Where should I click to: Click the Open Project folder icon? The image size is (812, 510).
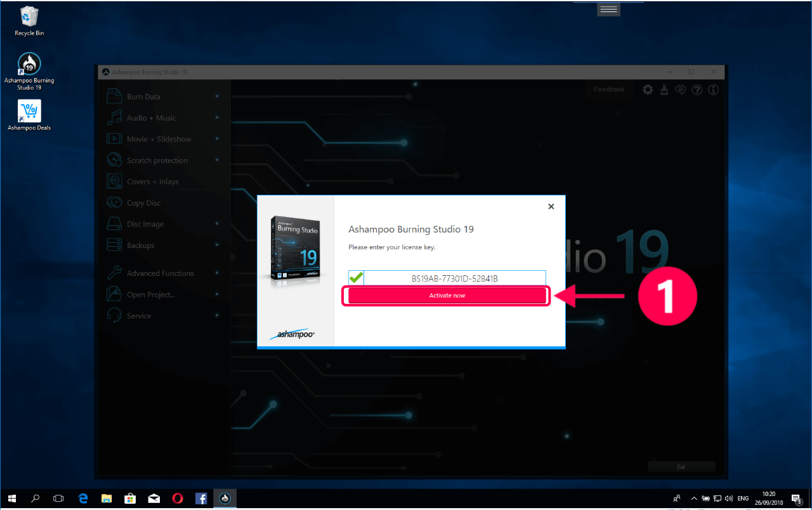pyautogui.click(x=114, y=294)
